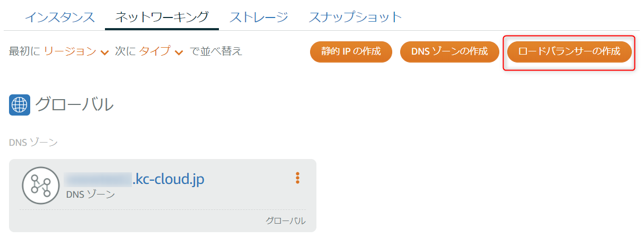Open the kc-cloud.jp DNS zone link
Viewport: 644px width, 238px height.
click(x=134, y=179)
